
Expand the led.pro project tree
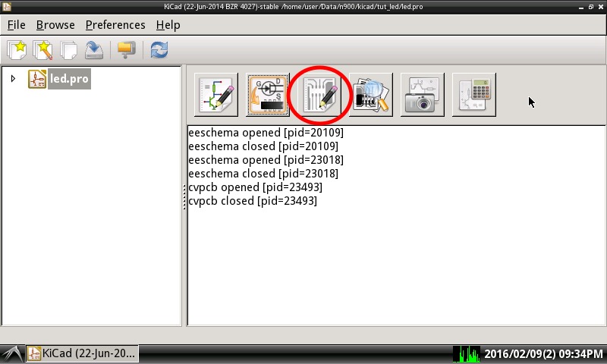(13, 79)
